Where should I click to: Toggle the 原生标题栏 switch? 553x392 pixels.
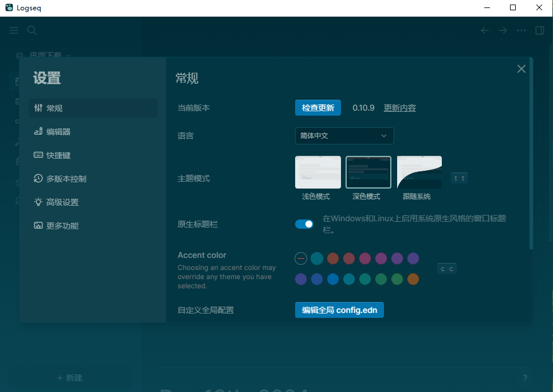[x=304, y=224]
